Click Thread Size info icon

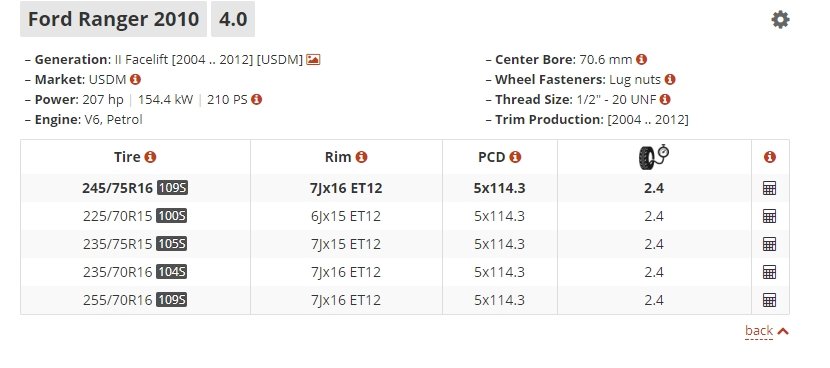[x=665, y=100]
